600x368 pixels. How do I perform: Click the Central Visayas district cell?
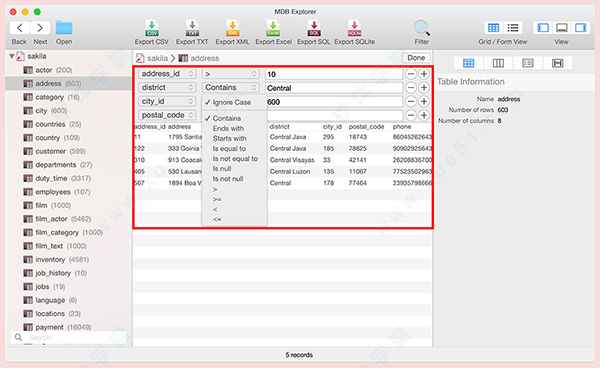click(292, 160)
